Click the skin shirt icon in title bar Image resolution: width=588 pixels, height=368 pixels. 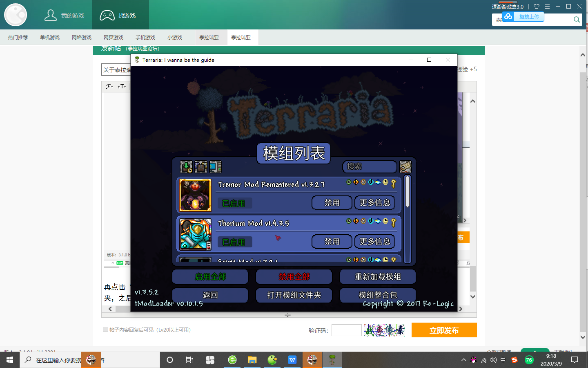[537, 7]
